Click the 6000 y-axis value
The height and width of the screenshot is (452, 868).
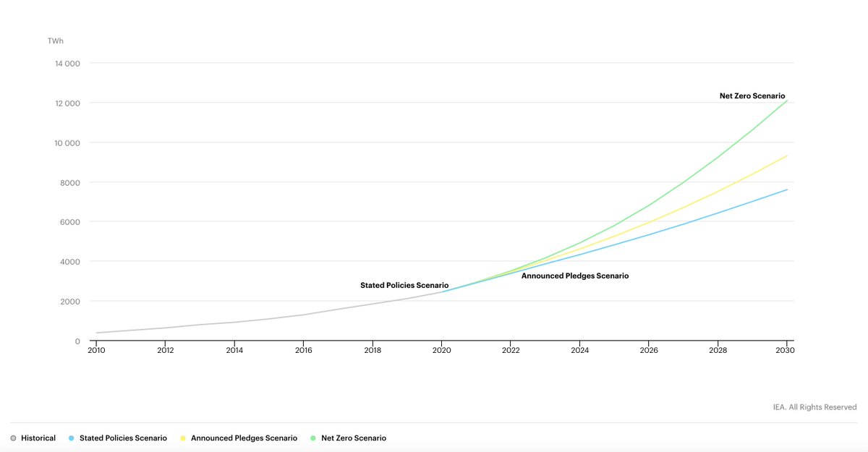tap(70, 222)
